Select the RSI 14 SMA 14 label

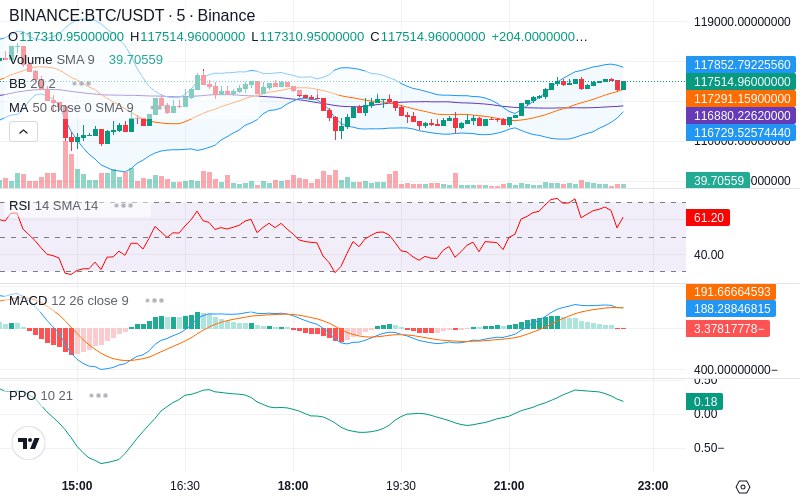(54, 206)
